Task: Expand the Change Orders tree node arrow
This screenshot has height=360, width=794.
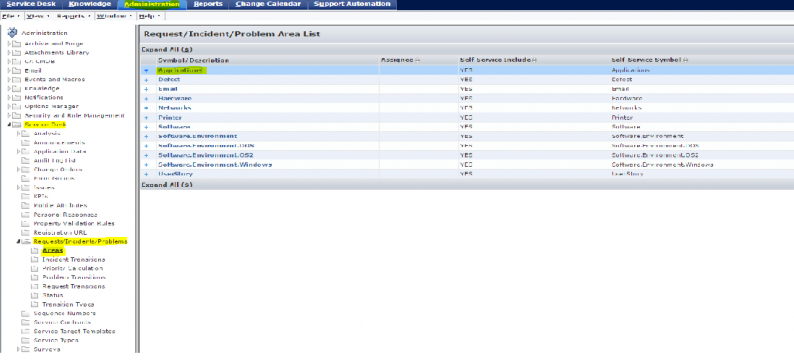Action: tap(18, 170)
